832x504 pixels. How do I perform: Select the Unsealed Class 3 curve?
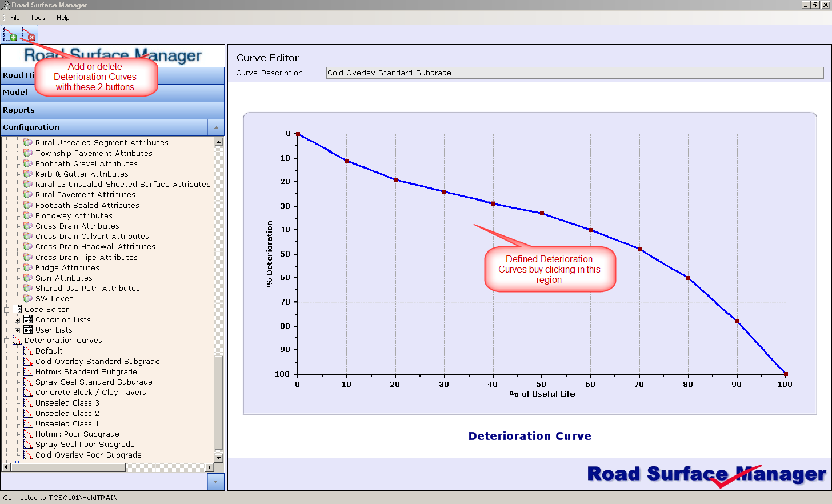[x=67, y=403]
